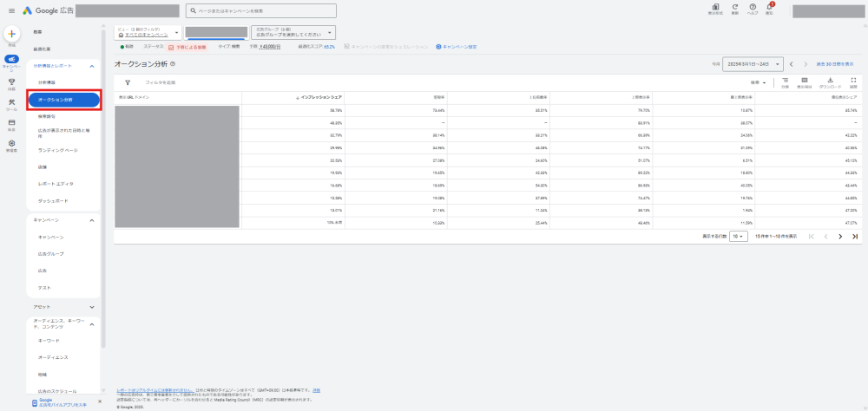Open the Help question mark icon
868x411 pixels.
click(753, 7)
